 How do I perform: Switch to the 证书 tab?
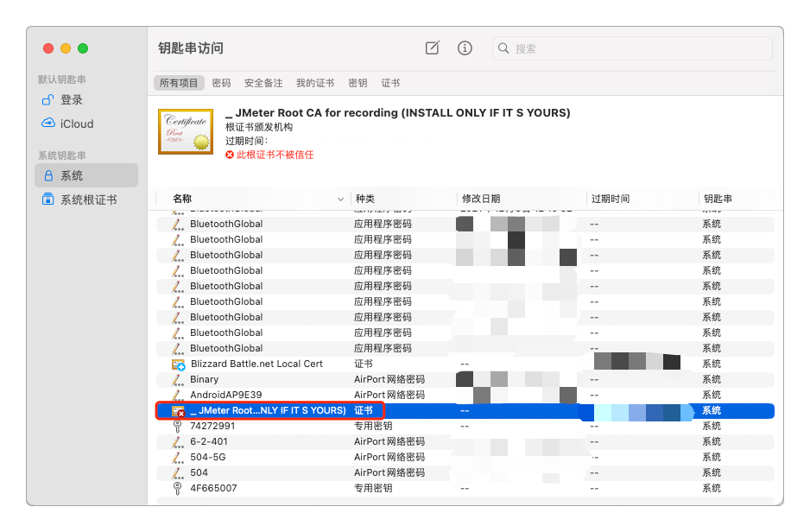[390, 83]
